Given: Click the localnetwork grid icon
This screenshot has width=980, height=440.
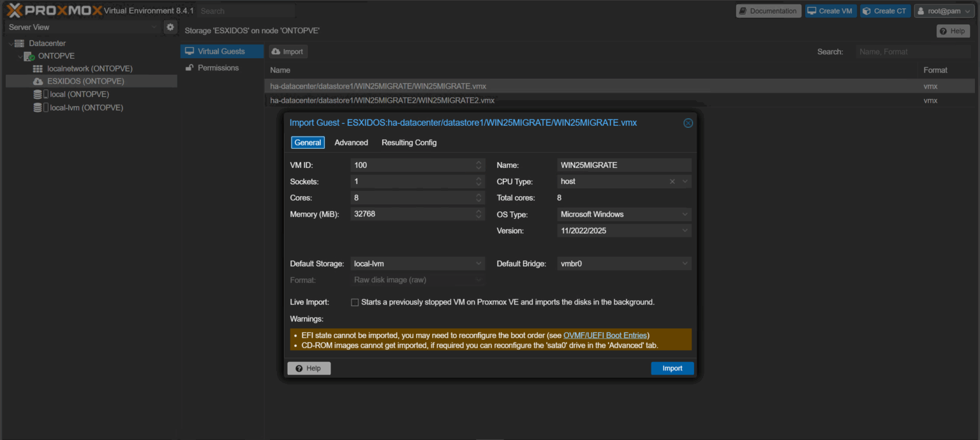Looking at the screenshot, I should pos(38,68).
